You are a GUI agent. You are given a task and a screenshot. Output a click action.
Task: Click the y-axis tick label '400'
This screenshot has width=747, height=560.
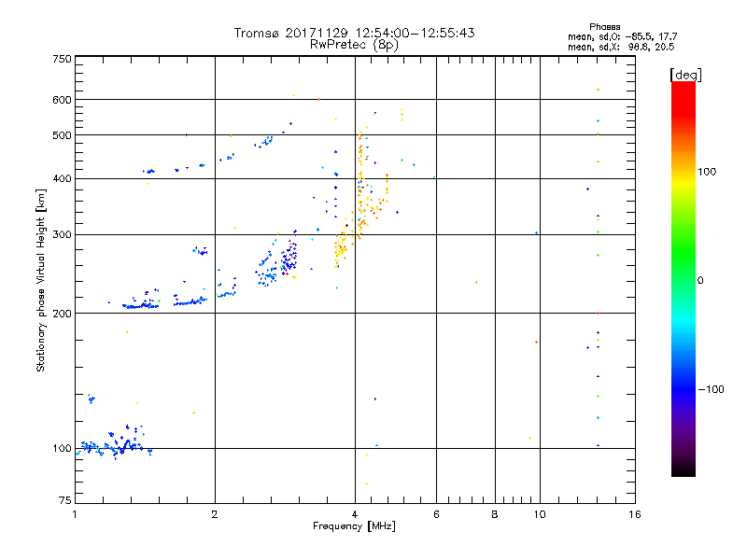62,178
